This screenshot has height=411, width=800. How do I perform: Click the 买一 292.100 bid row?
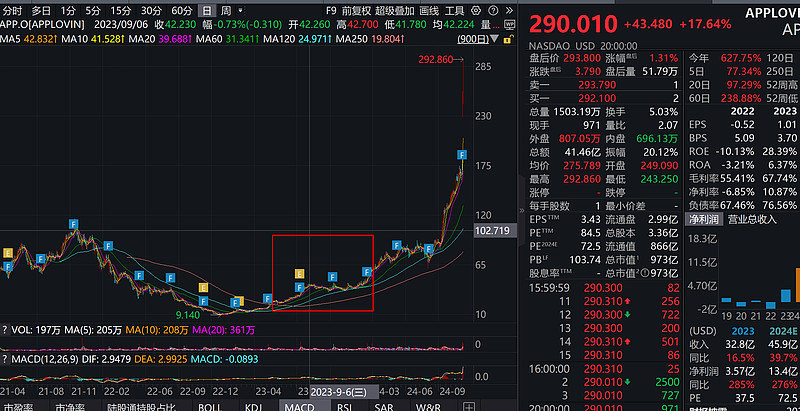[x=604, y=98]
